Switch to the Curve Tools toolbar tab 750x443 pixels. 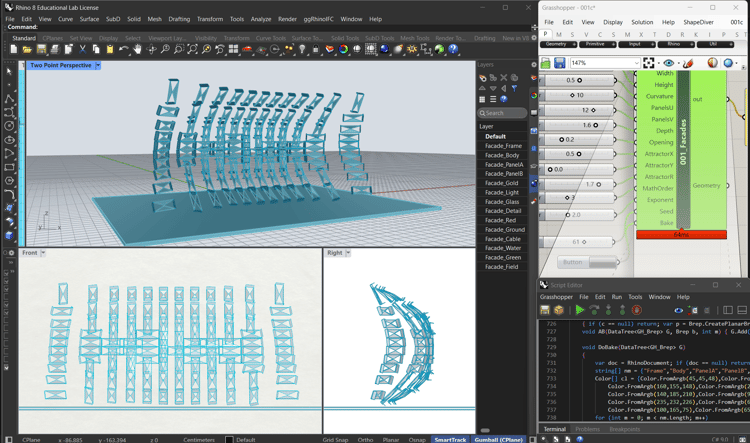click(270, 38)
